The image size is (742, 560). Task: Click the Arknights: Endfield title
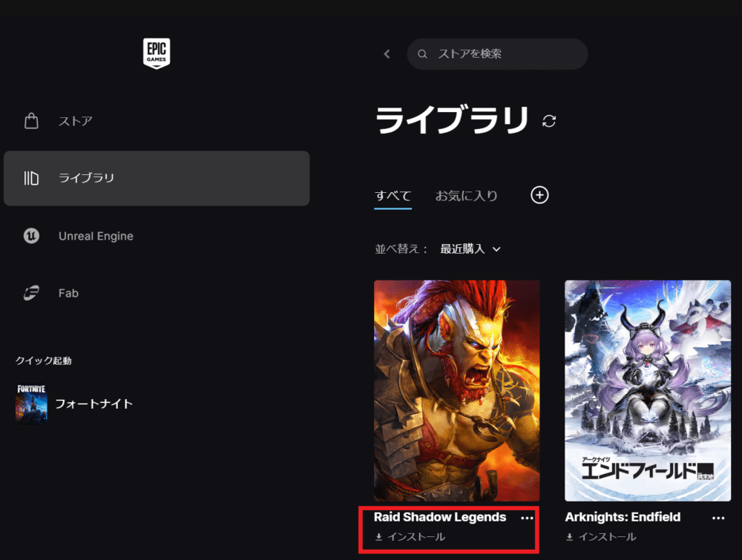pos(623,517)
